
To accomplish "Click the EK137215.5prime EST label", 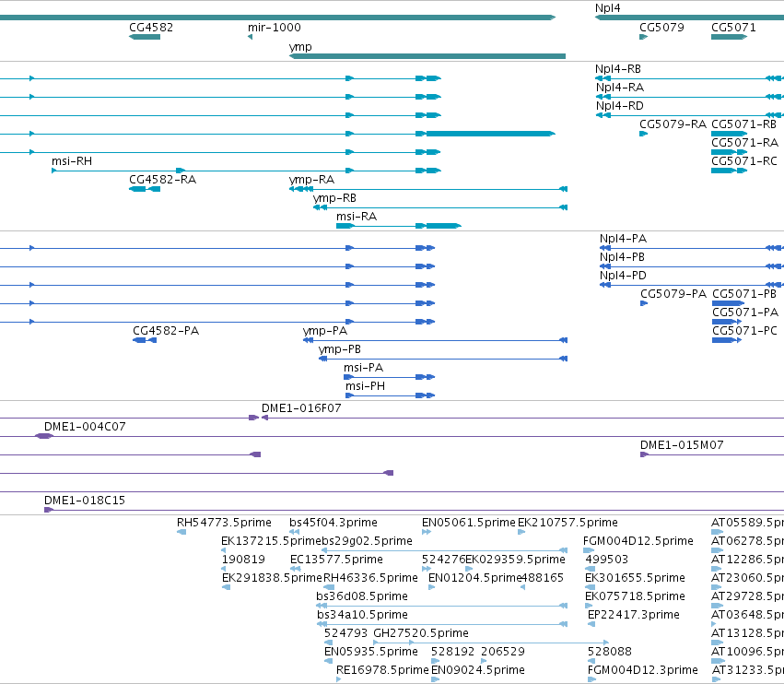I will click(271, 541).
